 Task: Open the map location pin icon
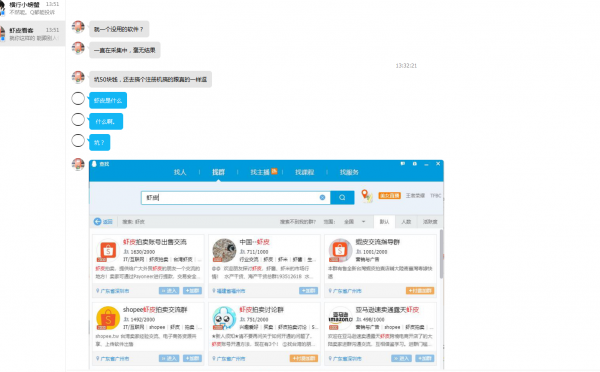(x=367, y=196)
